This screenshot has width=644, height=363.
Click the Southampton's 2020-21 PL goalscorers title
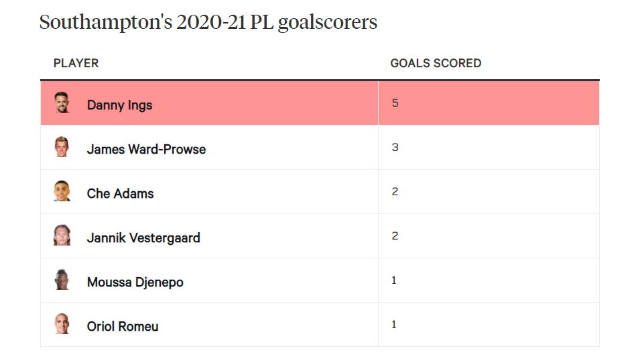click(208, 23)
